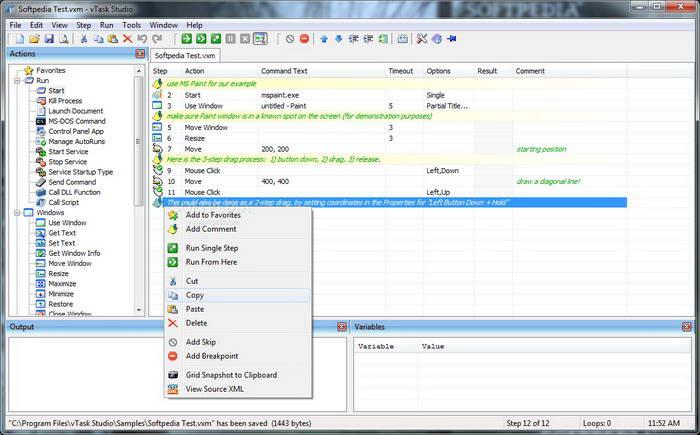Click the blue Move Step Down arrow

click(338, 39)
